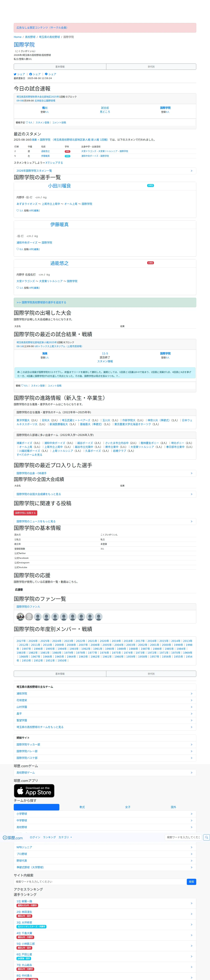Image resolution: width=210 pixels, height=980 pixels.
Task: Click the 球歴.com logo in the navigation bar
Action: click(x=13, y=838)
